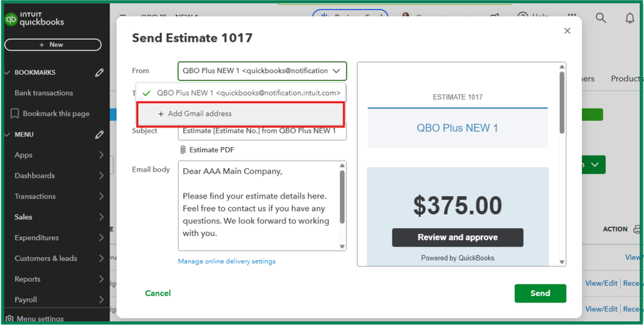Click the estimate preview scrollbar
644x325 pixels.
(562, 103)
